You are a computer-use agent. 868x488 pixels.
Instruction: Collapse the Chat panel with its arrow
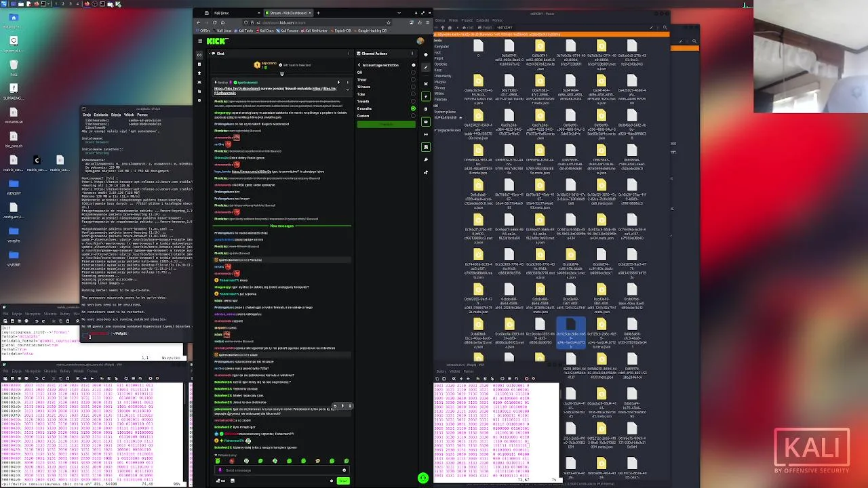click(x=209, y=54)
